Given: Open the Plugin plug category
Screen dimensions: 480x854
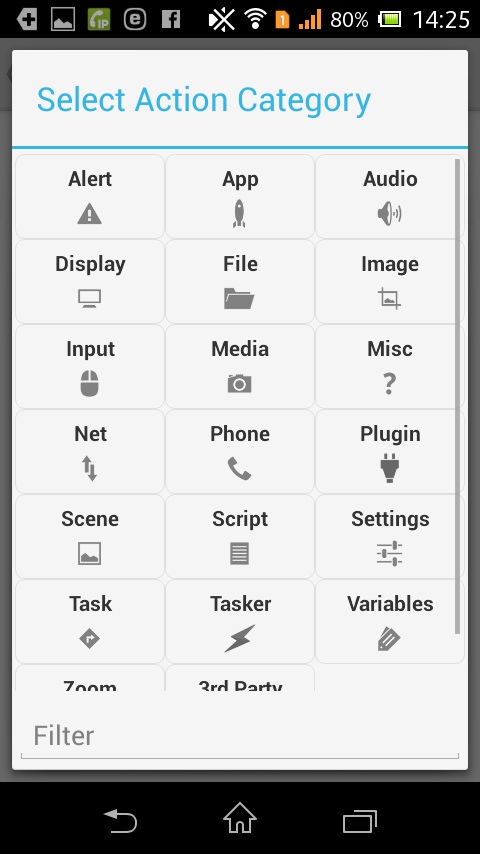Looking at the screenshot, I should pos(390,452).
